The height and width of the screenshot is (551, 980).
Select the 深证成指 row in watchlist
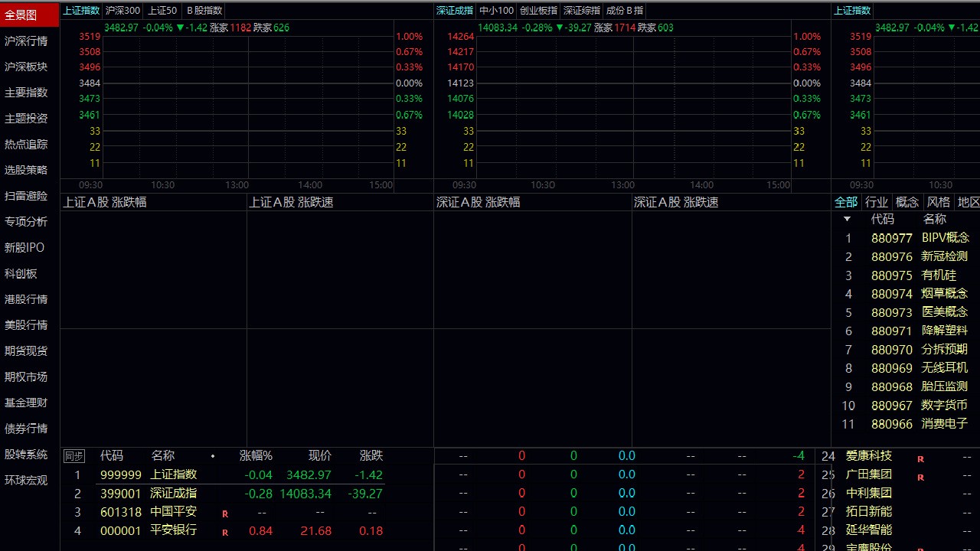173,494
